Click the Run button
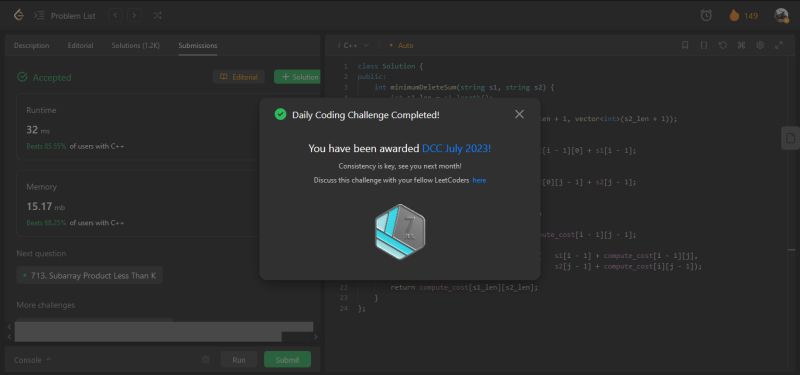Screen dimensions: 800x375 (239, 360)
